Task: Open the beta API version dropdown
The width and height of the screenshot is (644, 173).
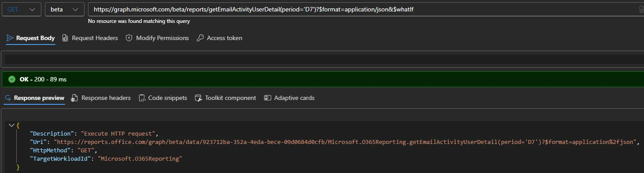Action: tap(64, 9)
